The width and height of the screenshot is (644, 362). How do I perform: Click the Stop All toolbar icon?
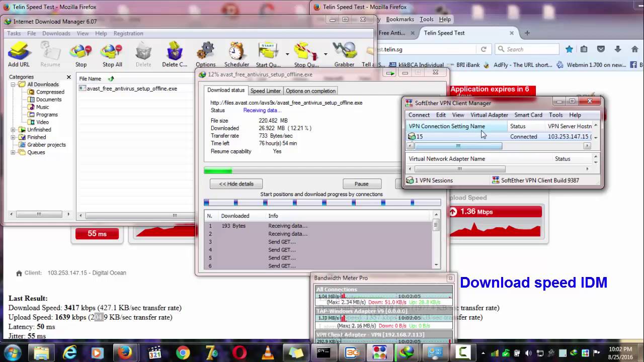pyautogui.click(x=112, y=54)
